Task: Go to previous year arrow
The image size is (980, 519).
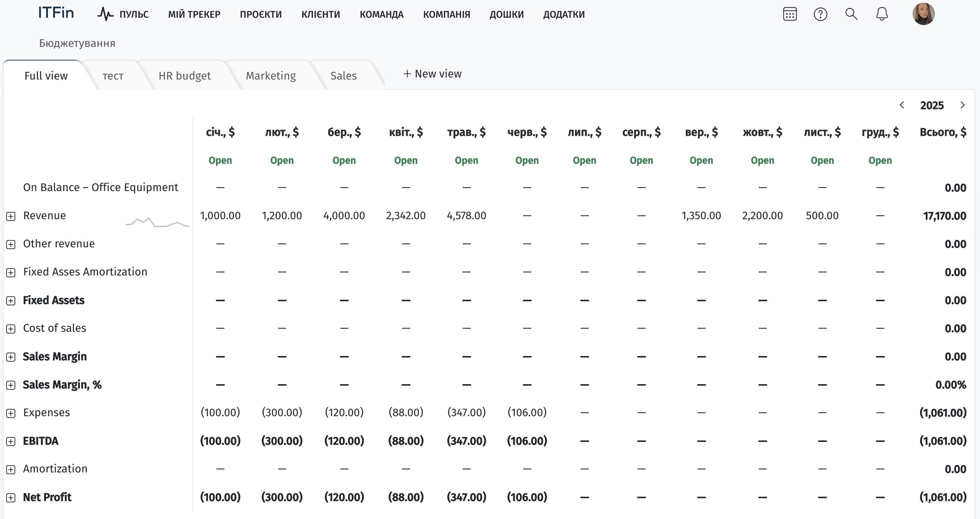Action: 902,105
